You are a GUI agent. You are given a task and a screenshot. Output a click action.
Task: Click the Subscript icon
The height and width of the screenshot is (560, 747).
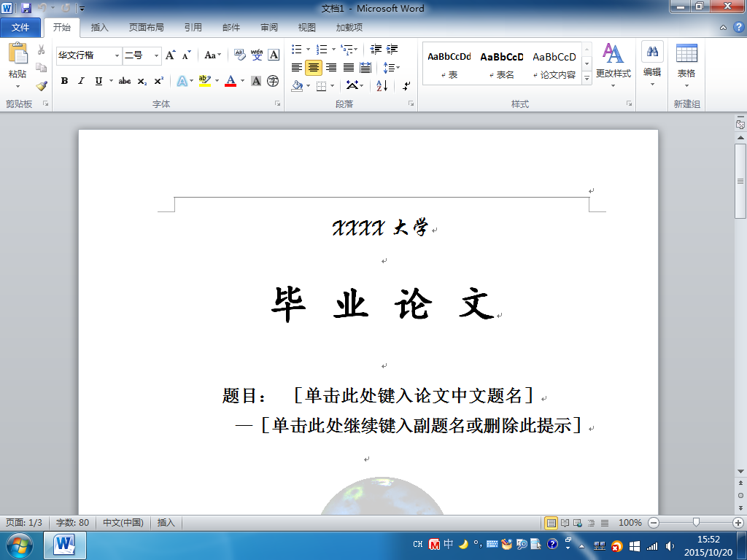click(142, 82)
